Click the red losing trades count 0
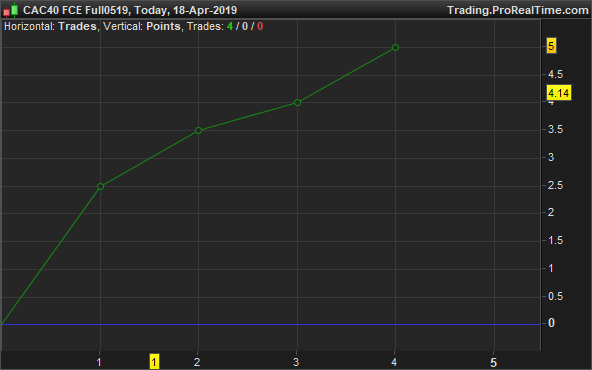The height and width of the screenshot is (370, 592). coord(260,26)
